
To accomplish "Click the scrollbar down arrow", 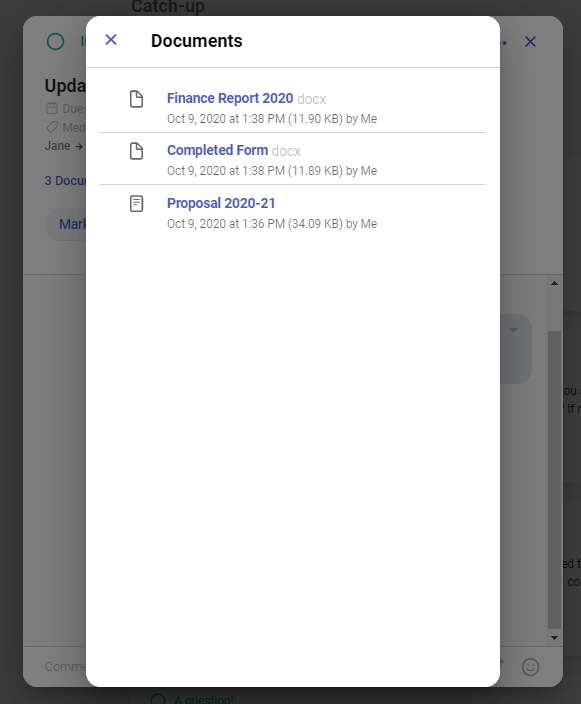I will pyautogui.click(x=555, y=638).
